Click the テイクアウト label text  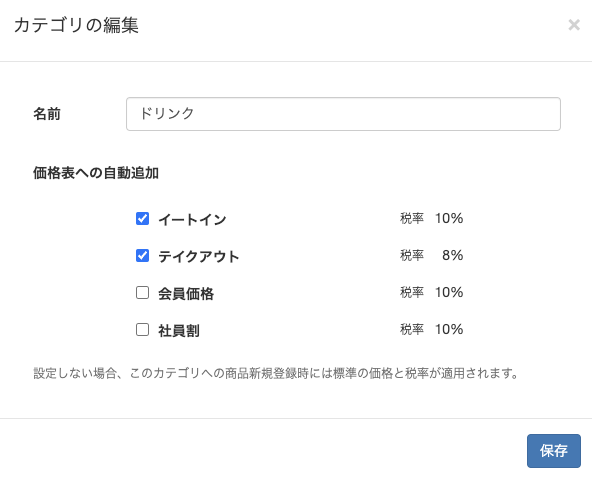click(199, 256)
